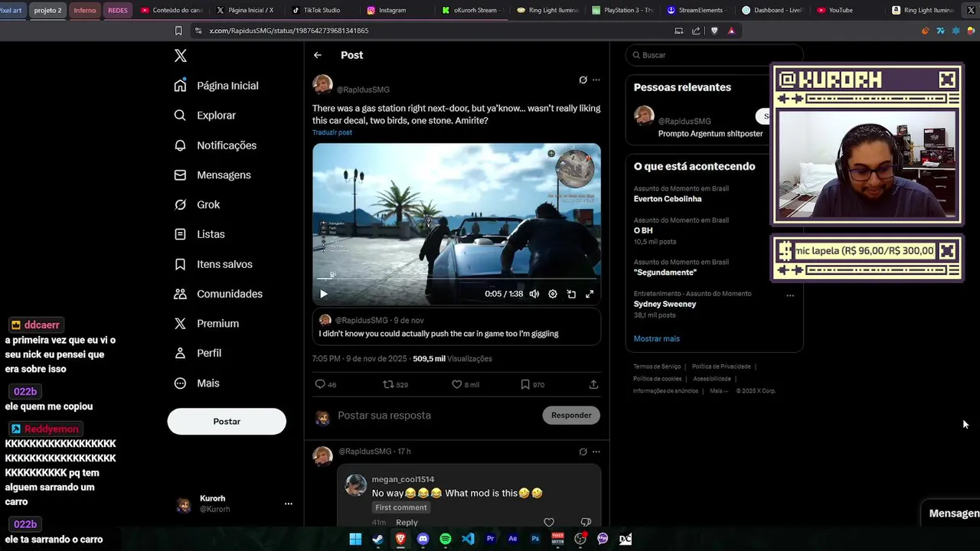Click the X logo in the sidebar
The image size is (980, 551).
181,56
